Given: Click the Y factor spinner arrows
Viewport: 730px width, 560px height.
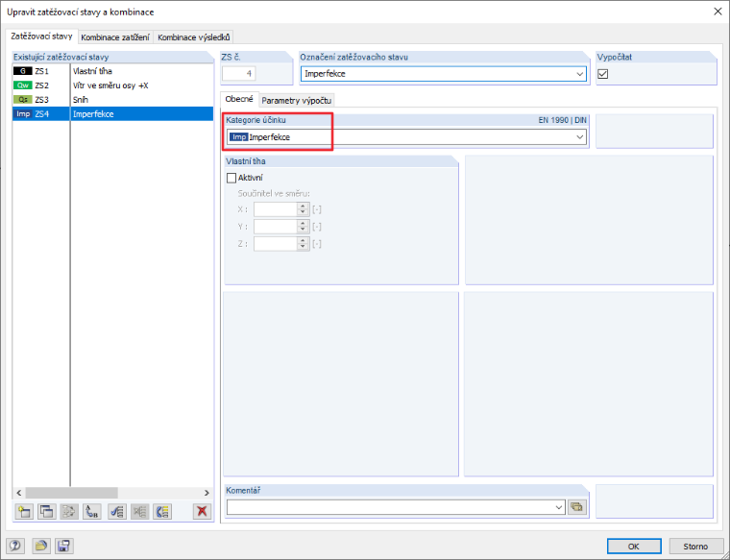Looking at the screenshot, I should tap(304, 227).
